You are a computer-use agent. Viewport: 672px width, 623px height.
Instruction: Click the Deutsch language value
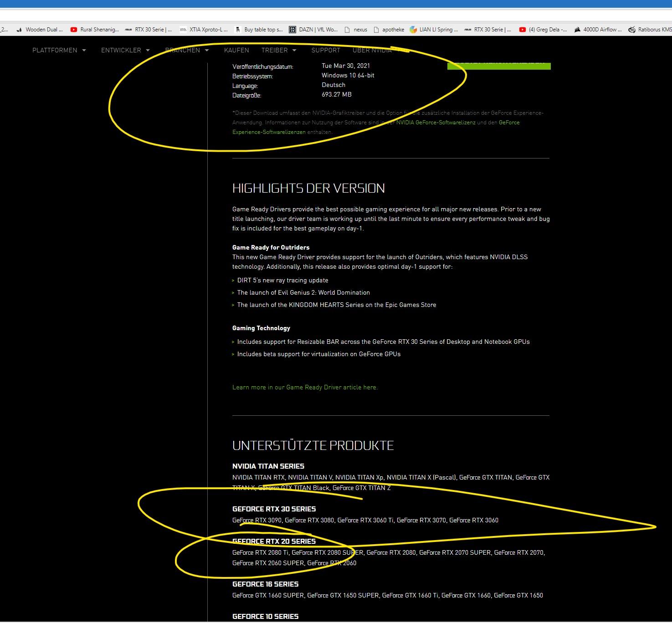pos(333,85)
